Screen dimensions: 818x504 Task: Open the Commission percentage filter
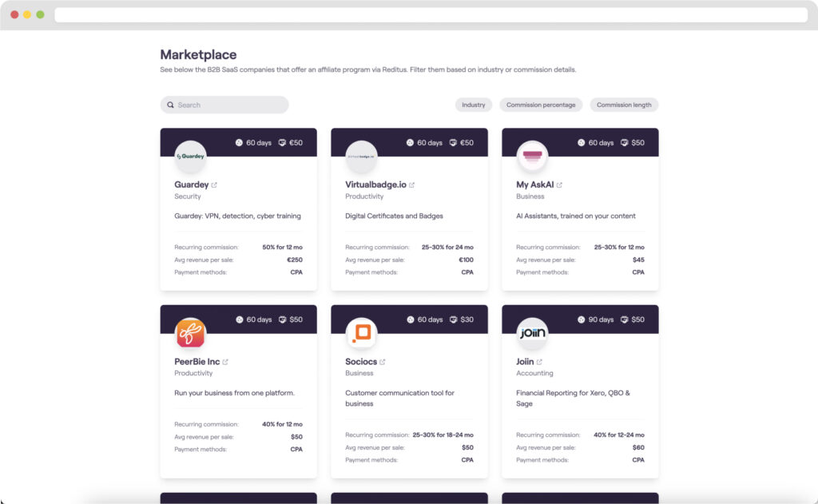coord(541,105)
